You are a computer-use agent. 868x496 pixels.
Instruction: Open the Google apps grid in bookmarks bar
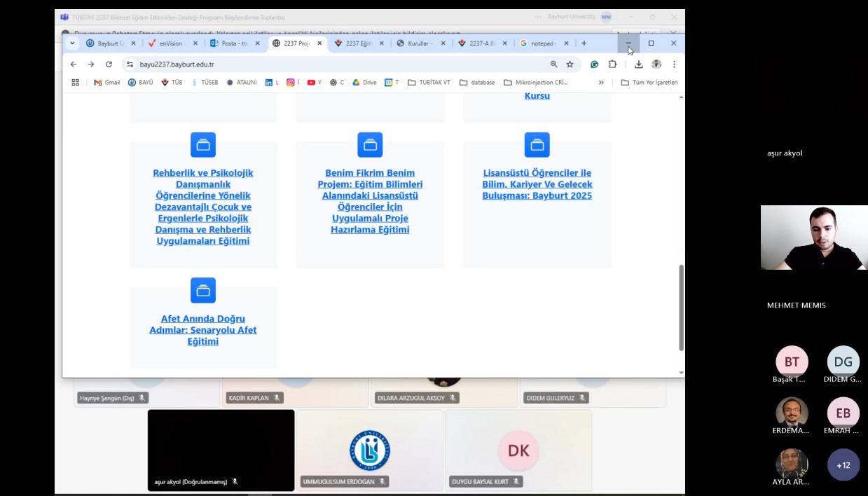click(x=76, y=83)
